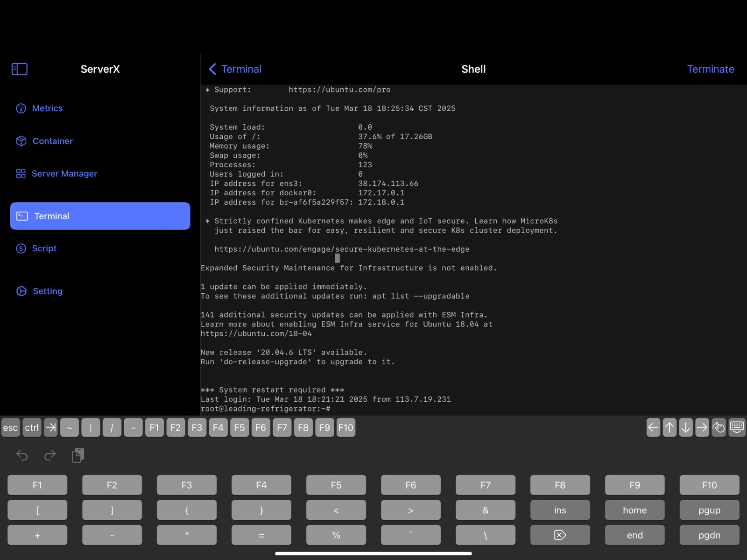
Task: Tap F1 on the large keypad
Action: 37,485
